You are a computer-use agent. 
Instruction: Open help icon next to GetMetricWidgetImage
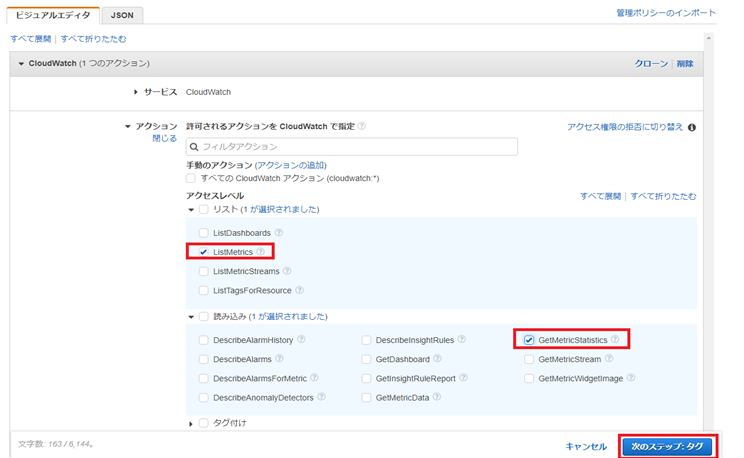tap(631, 378)
